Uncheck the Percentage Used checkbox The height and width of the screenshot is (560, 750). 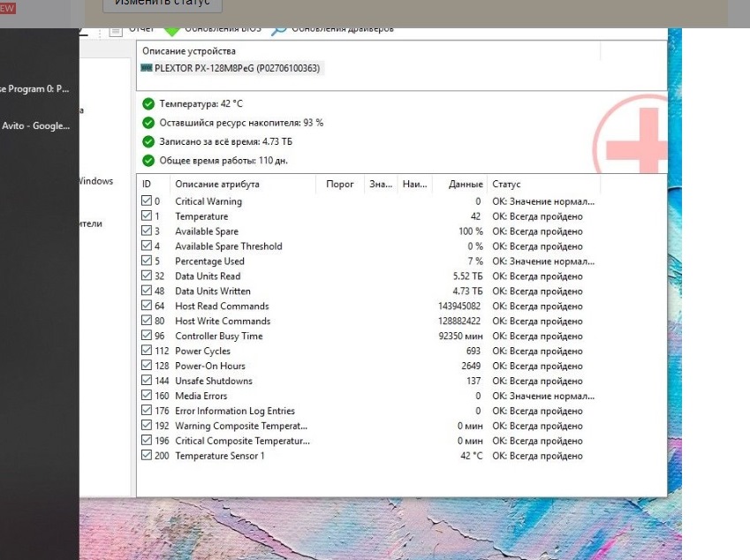[x=147, y=261]
